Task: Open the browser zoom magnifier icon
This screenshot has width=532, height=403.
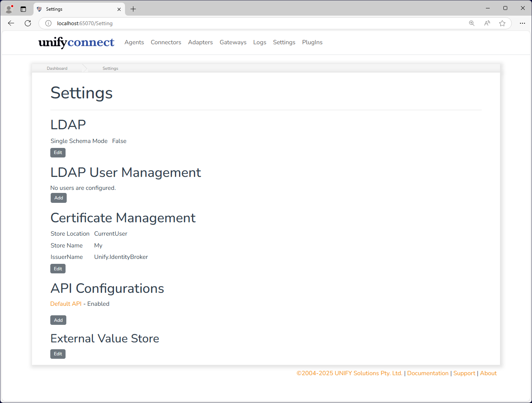Action: pyautogui.click(x=472, y=23)
